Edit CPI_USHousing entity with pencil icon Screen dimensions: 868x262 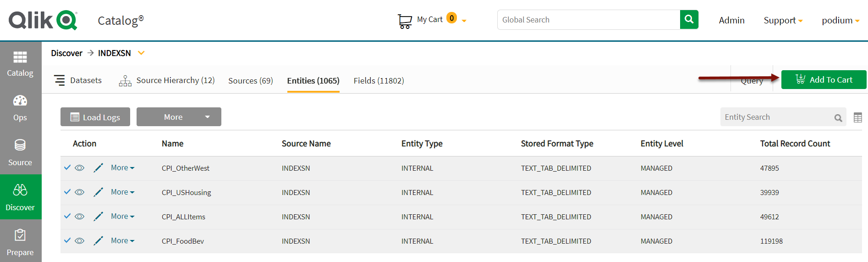(98, 192)
